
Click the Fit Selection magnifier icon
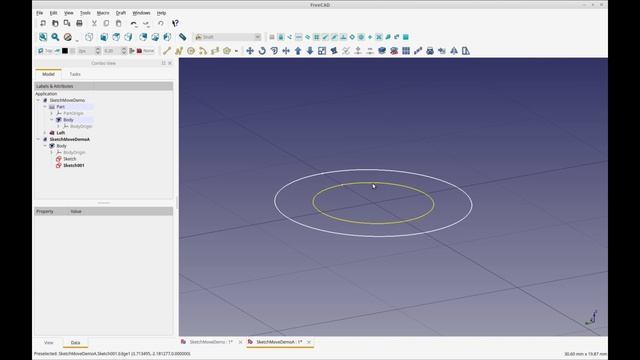pos(55,37)
